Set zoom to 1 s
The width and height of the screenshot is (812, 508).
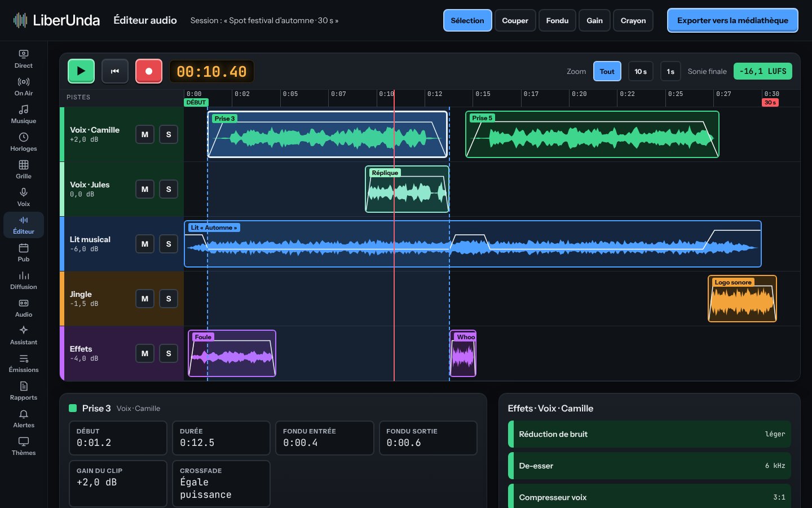(670, 71)
